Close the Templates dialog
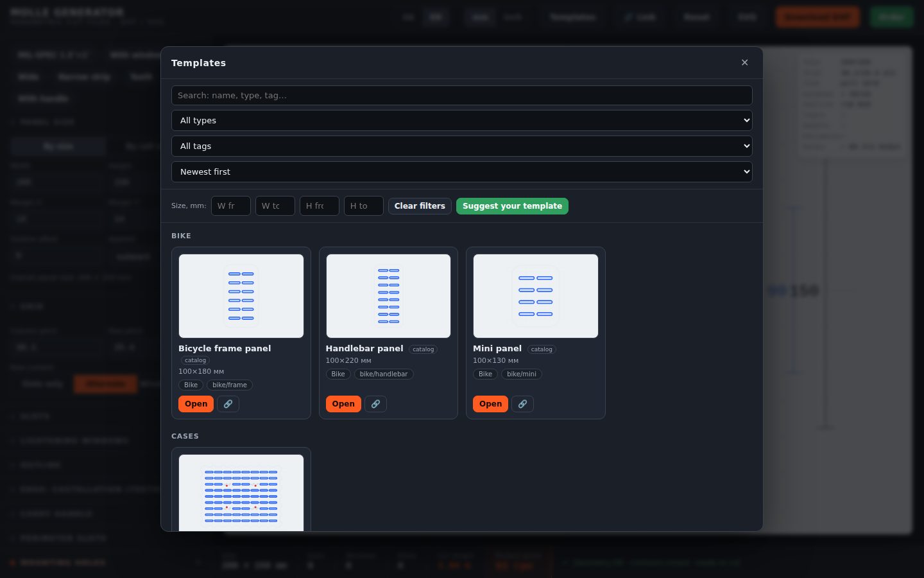This screenshot has height=578, width=924. coord(744,62)
